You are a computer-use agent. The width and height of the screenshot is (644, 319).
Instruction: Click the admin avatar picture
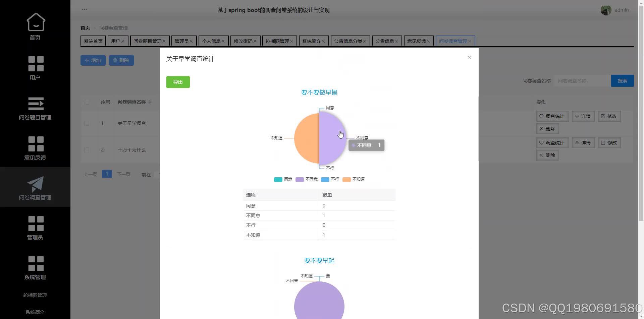606,10
